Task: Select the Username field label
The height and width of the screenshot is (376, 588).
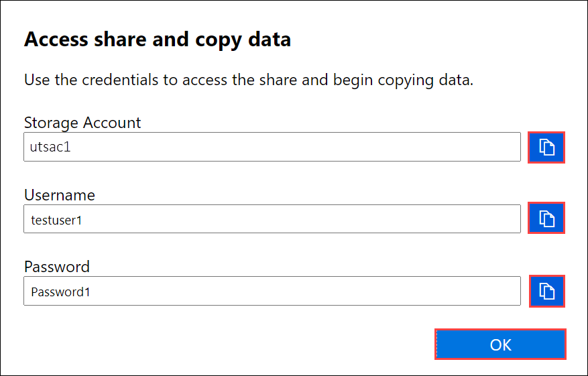Action: pos(60,195)
